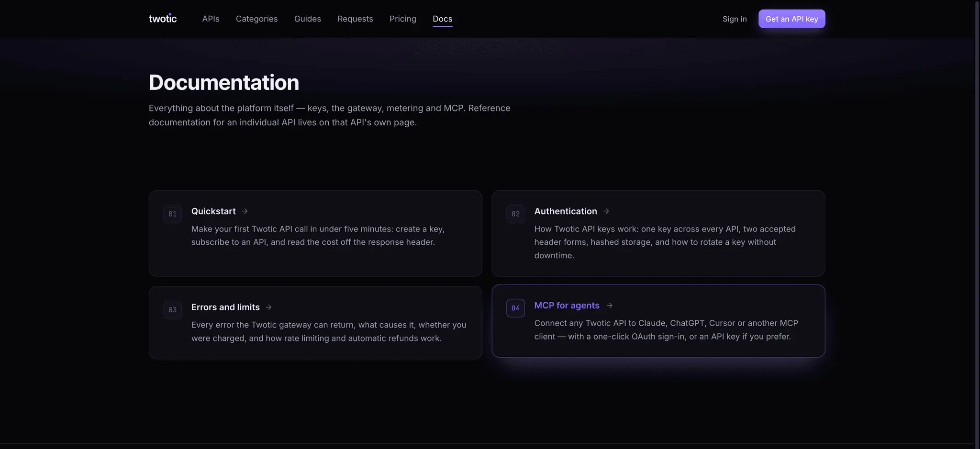Click the Authentication card description text
The image size is (980, 449).
(x=665, y=242)
